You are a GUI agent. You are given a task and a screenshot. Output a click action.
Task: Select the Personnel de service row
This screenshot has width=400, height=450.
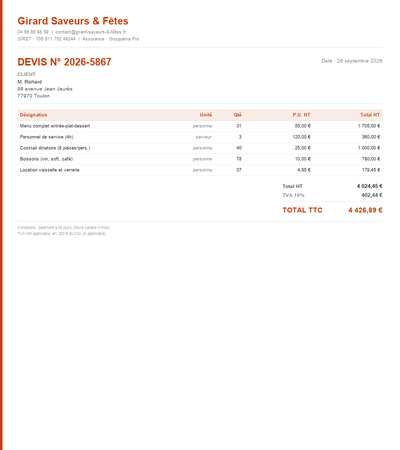(x=200, y=137)
